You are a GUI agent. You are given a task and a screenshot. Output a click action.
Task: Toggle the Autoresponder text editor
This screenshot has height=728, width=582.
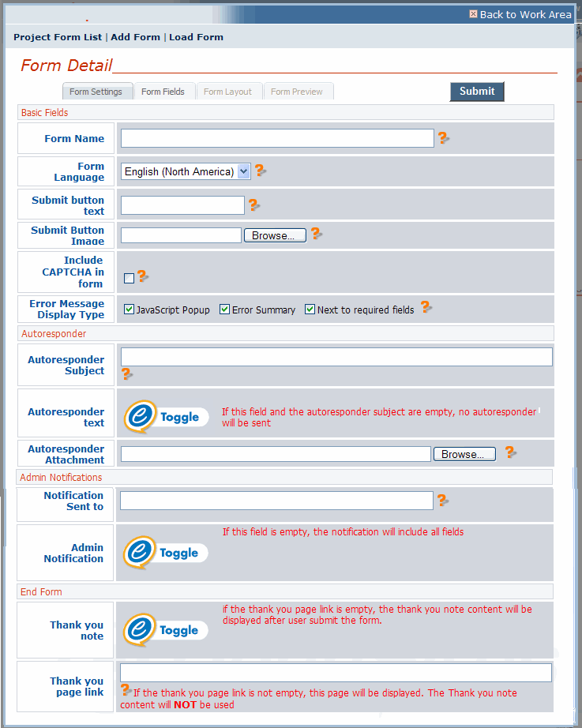[x=167, y=417]
